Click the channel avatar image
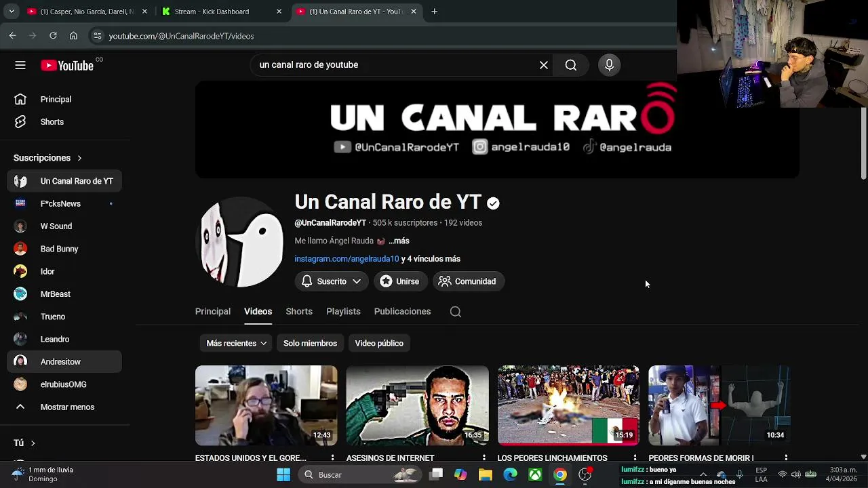 coord(239,242)
